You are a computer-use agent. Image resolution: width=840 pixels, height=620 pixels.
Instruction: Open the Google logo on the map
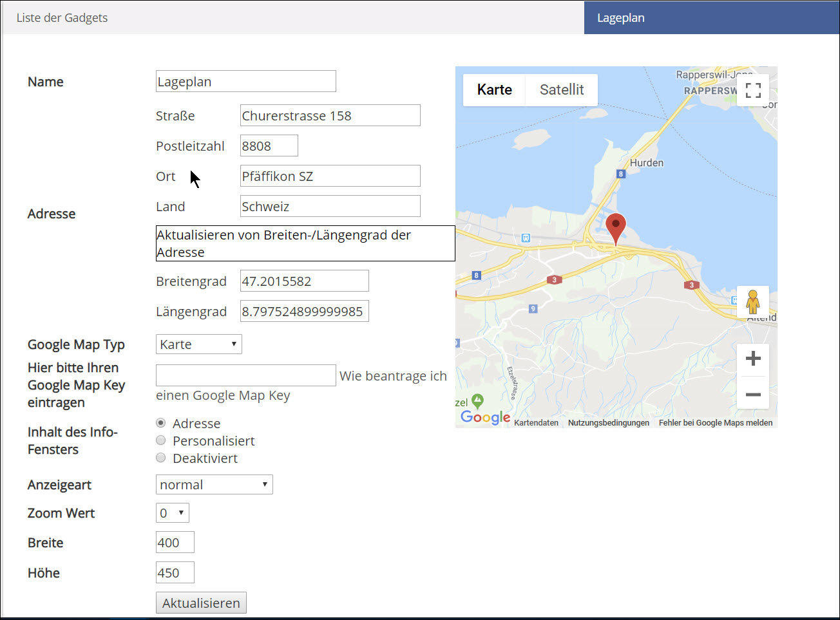(x=485, y=417)
